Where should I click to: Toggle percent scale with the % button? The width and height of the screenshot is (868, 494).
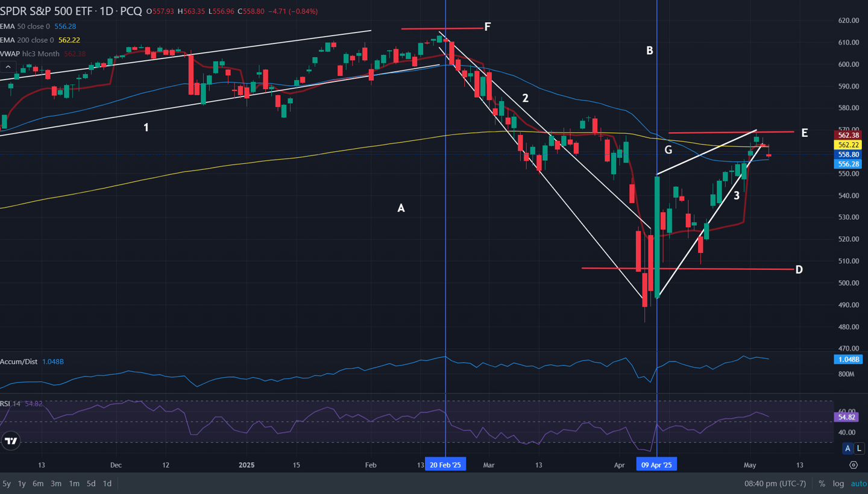pyautogui.click(x=822, y=484)
